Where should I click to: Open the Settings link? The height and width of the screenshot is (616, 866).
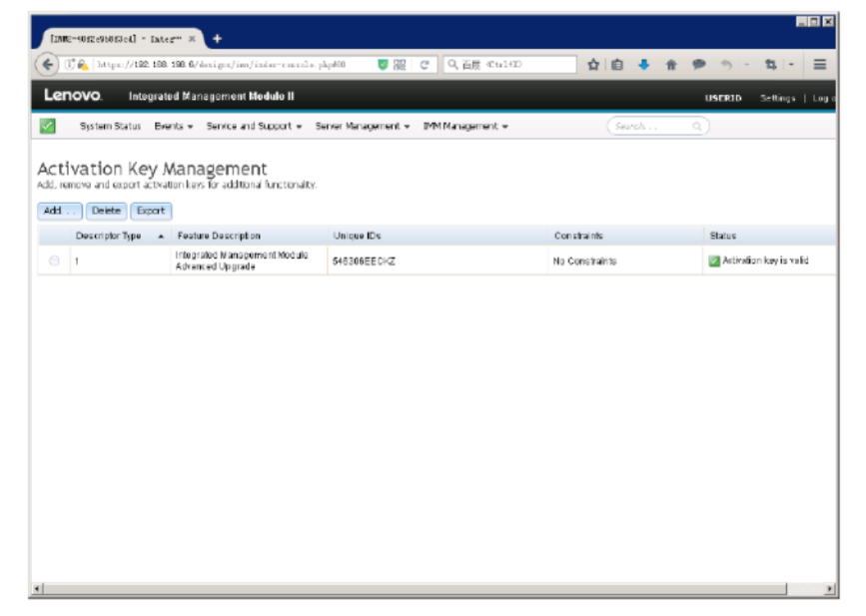[x=778, y=98]
